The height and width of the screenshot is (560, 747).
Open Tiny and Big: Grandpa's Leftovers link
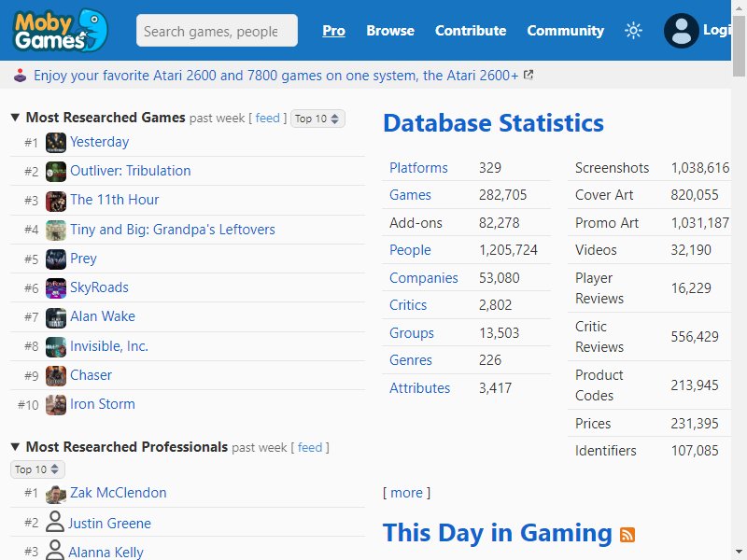(173, 230)
